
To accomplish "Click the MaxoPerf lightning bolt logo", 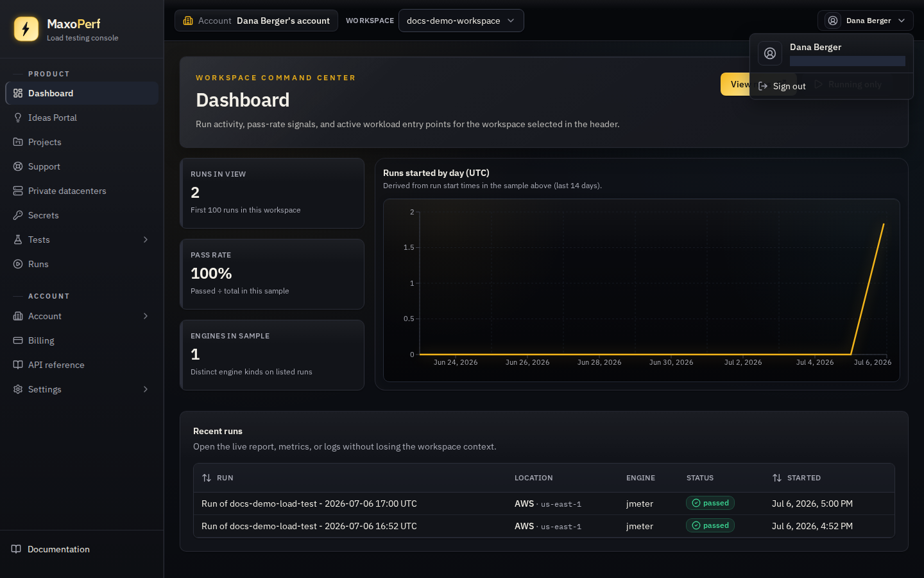I will pyautogui.click(x=26, y=29).
